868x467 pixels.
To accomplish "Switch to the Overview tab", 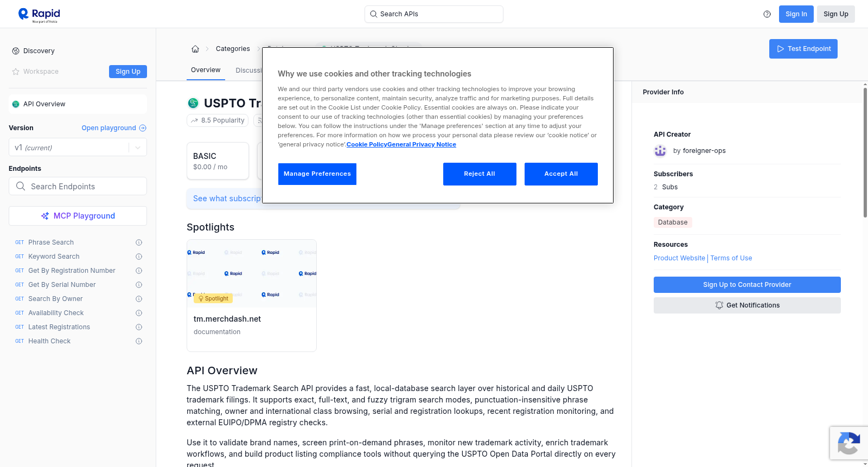I will click(x=206, y=70).
